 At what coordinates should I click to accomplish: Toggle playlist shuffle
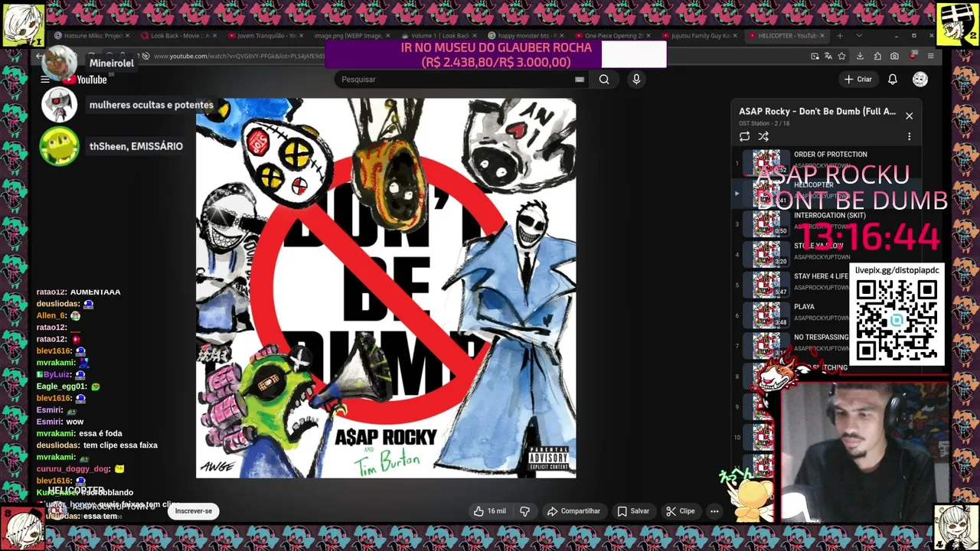(763, 136)
